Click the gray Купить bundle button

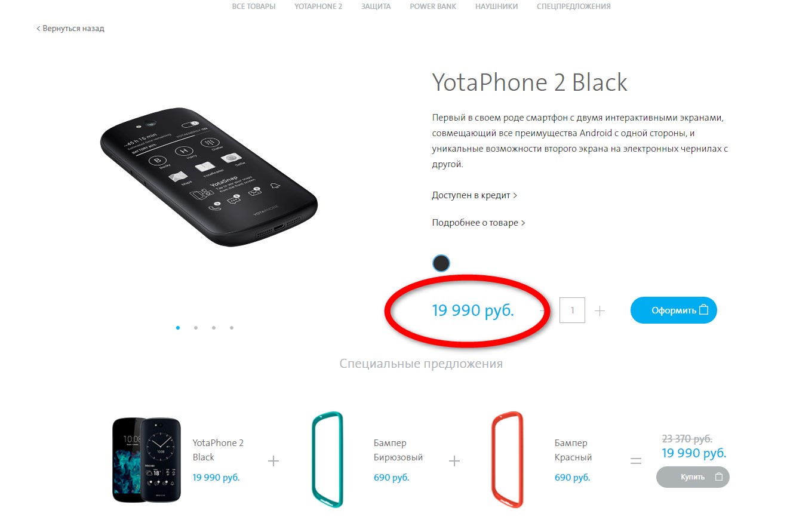tap(693, 477)
